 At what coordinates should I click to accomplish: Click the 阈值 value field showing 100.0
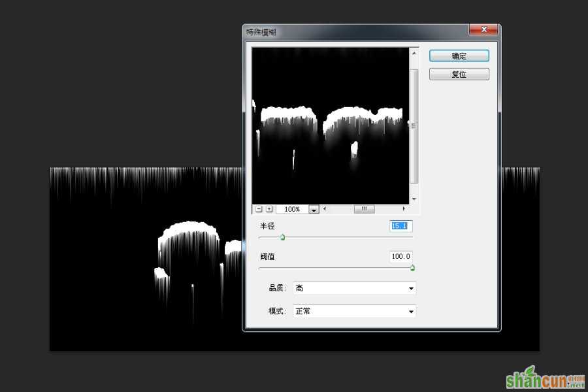pos(400,256)
